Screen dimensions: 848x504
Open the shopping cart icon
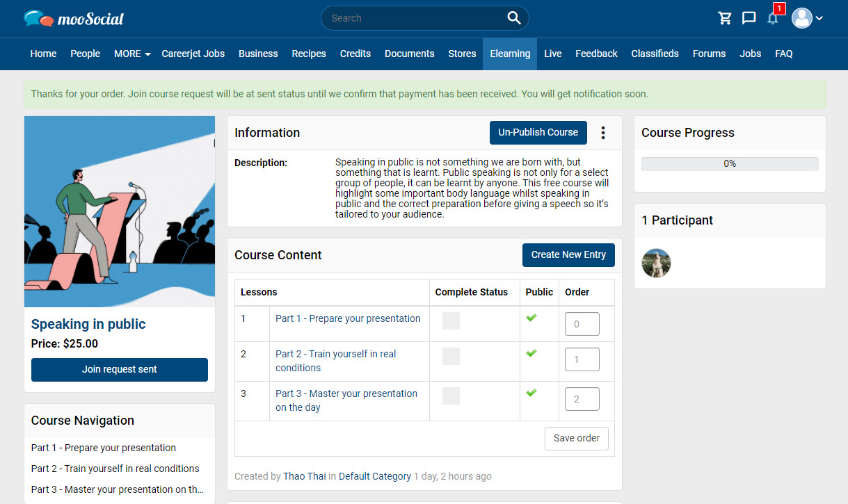point(725,18)
